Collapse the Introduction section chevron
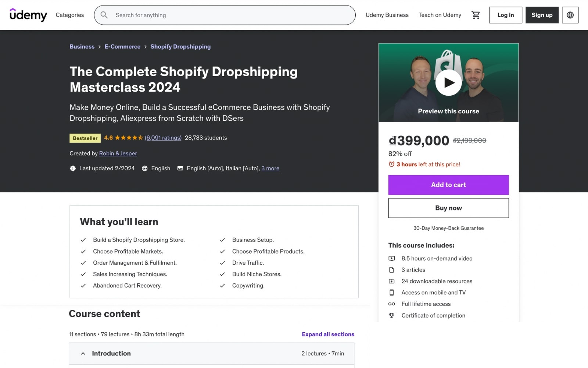The width and height of the screenshot is (588, 368). 83,353
